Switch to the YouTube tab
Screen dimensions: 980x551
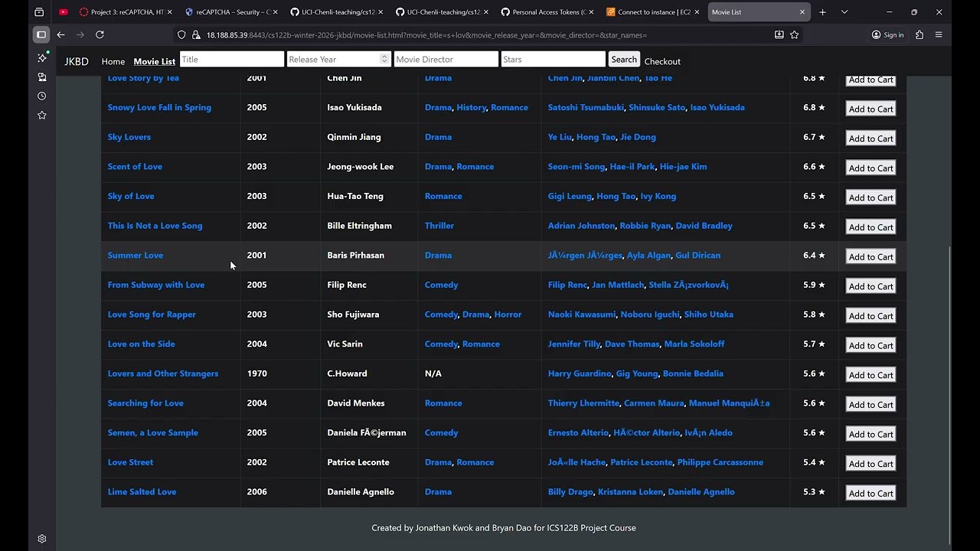[x=63, y=12]
